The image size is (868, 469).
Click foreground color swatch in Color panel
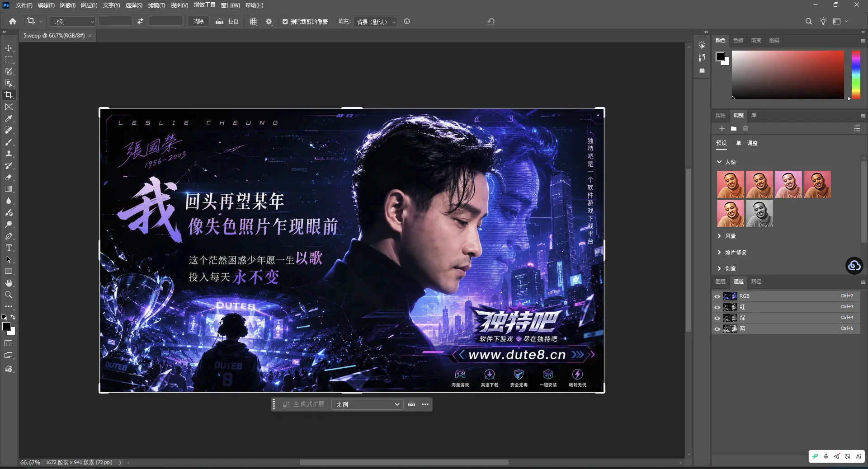click(x=720, y=56)
